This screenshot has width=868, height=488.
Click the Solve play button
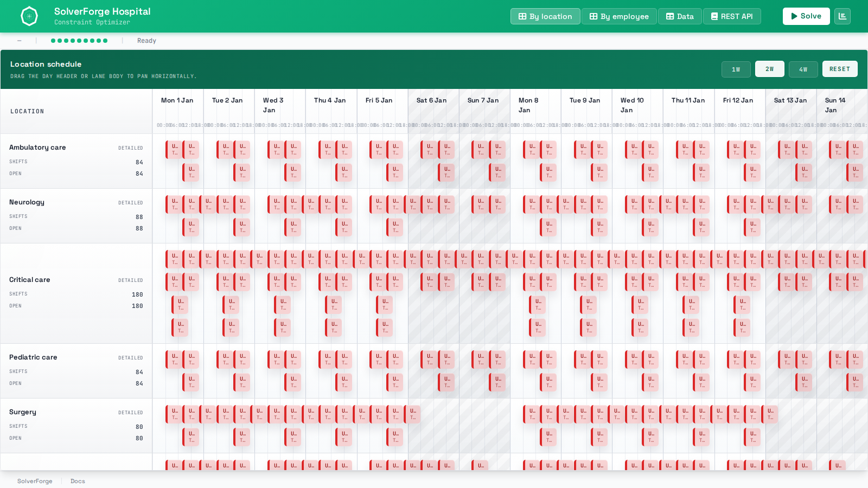click(x=806, y=16)
